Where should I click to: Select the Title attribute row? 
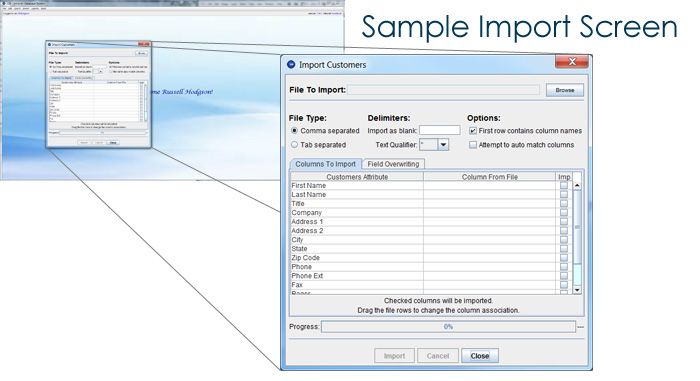(x=357, y=203)
